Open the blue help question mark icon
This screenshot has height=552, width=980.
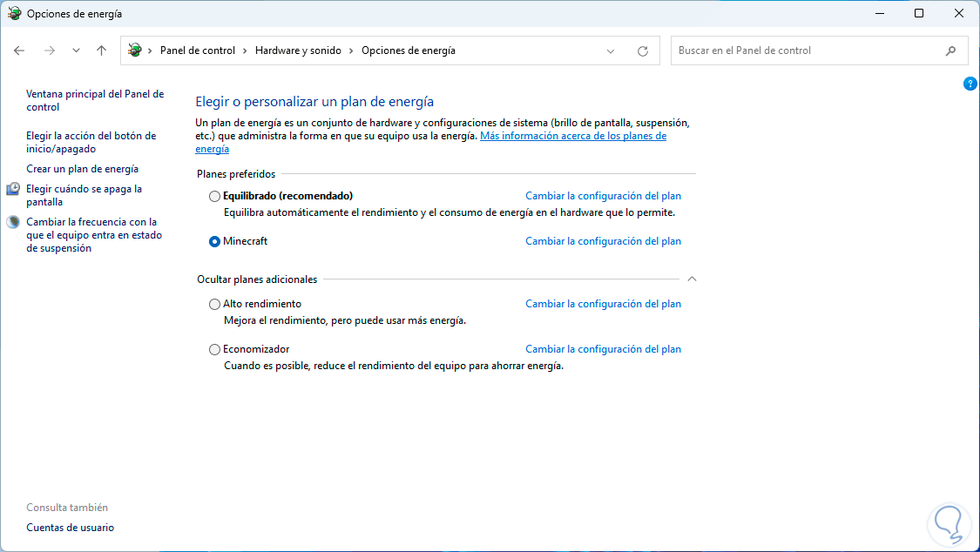(970, 84)
